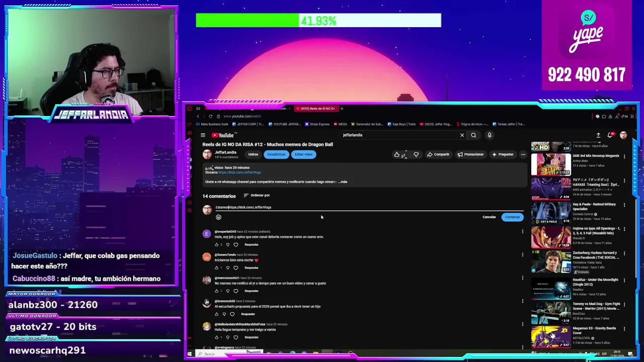644x362 pixels.
Task: Switch to the Reels de IG browser tab
Action: (316, 109)
